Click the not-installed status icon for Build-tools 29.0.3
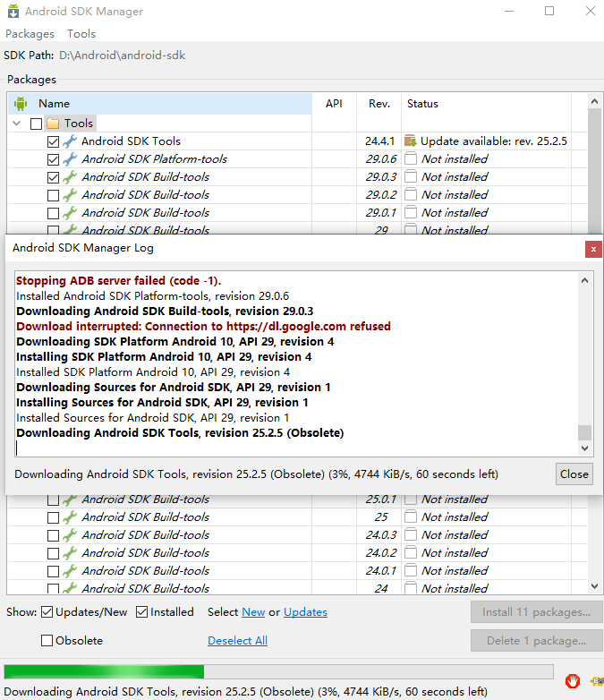This screenshot has height=700, width=604. point(410,176)
